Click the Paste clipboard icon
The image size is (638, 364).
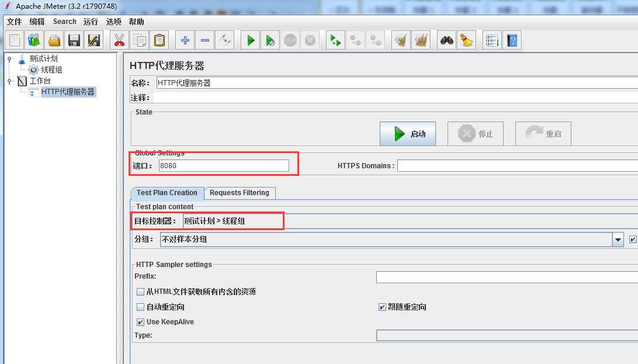(x=159, y=40)
